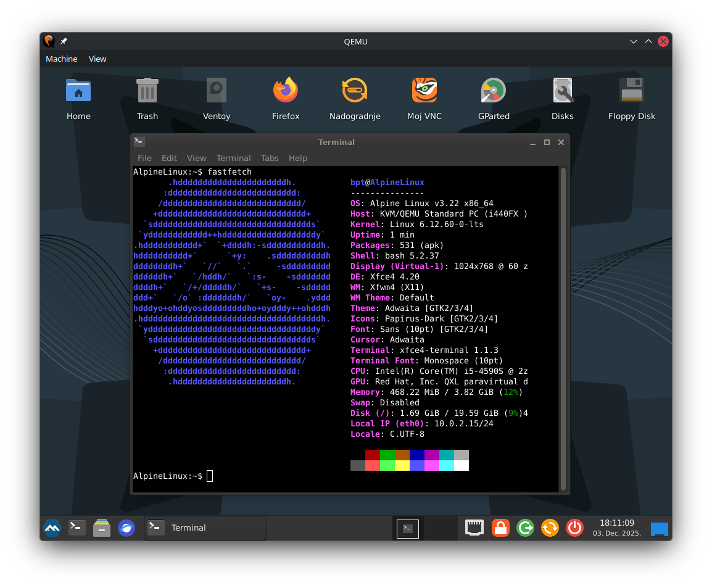The image size is (712, 588).
Task: Open the Alpine applications menu in panel
Action: [x=52, y=528]
